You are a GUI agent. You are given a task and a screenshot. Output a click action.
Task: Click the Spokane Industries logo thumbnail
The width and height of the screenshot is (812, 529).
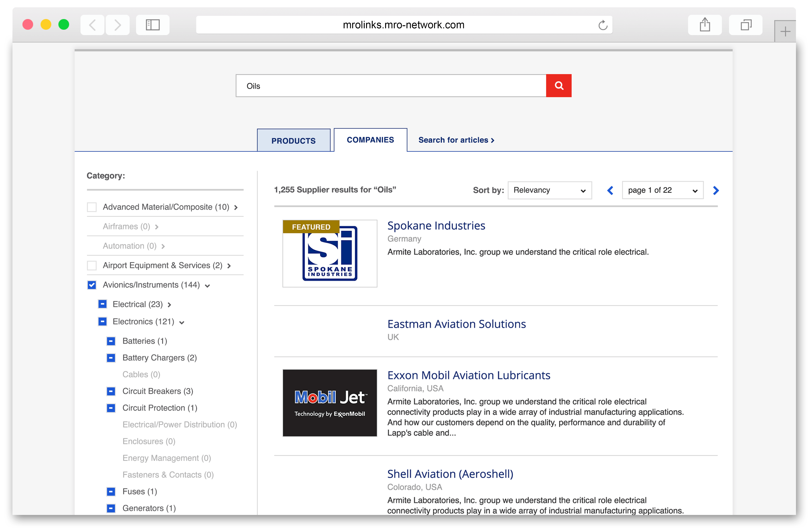pos(330,253)
